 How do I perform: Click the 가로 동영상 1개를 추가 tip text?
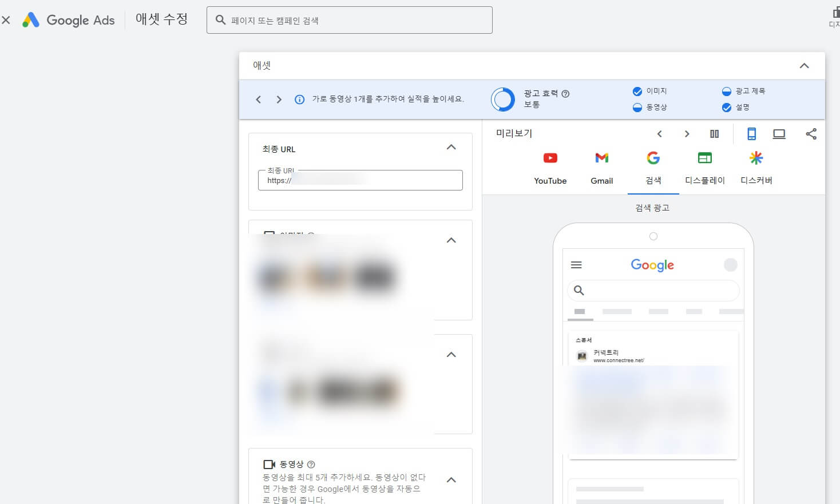coord(388,99)
